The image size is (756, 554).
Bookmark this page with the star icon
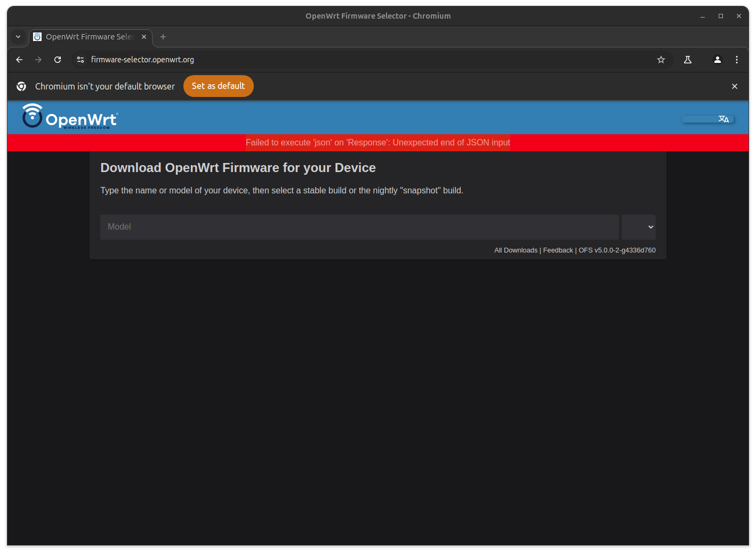click(x=661, y=60)
